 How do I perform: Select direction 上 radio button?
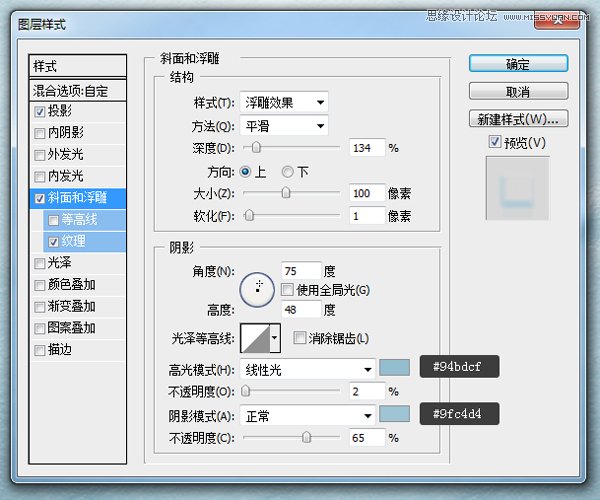(x=245, y=172)
